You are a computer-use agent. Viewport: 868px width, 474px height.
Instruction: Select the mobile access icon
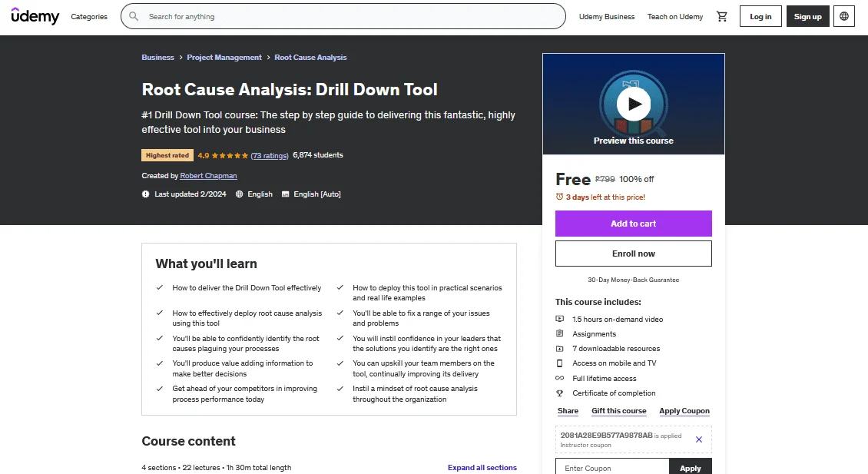pos(560,363)
